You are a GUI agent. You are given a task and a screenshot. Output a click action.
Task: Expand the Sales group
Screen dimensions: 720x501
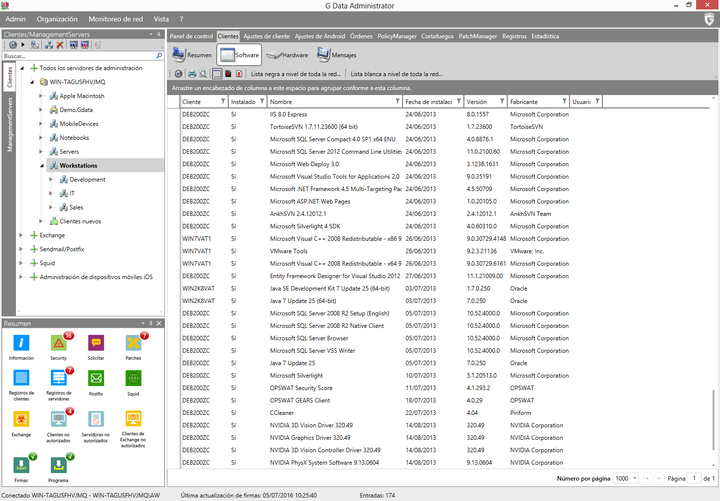[51, 208]
